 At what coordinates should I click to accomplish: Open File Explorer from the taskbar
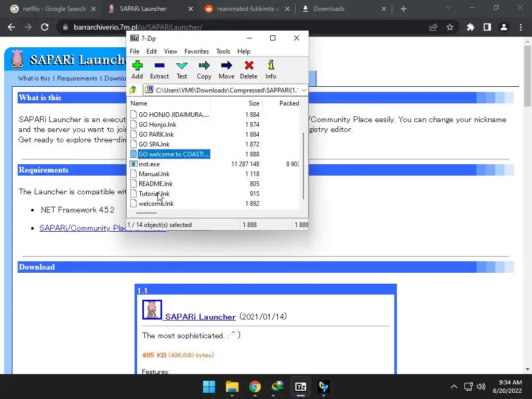click(x=232, y=387)
